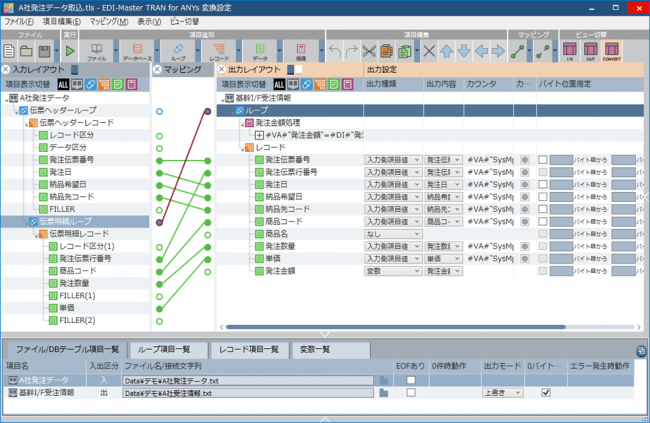This screenshot has height=423, width=650.
Task: Open the 項目編集(E) menu
Action: click(x=62, y=22)
